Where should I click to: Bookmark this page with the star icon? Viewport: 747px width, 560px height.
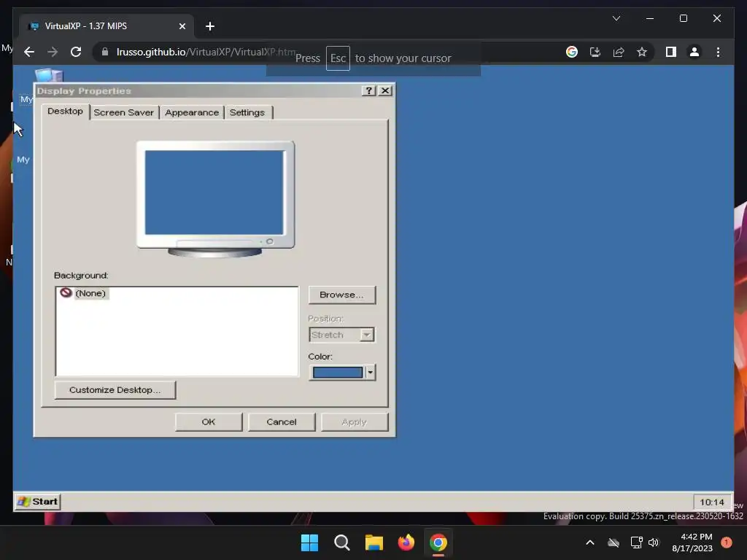[x=642, y=52]
